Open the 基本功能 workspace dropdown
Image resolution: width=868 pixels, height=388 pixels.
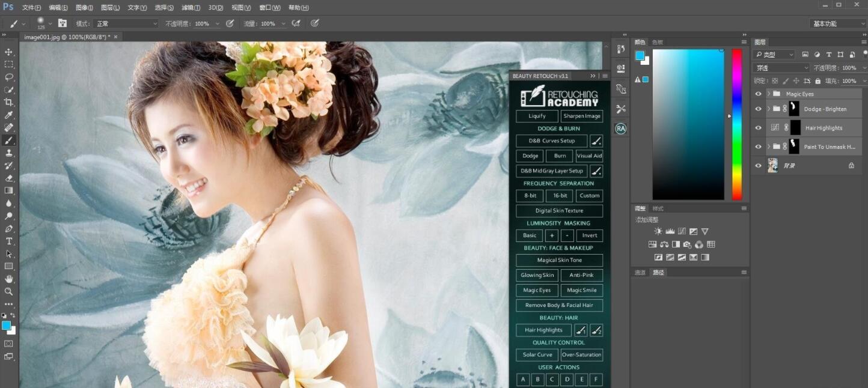(x=838, y=23)
